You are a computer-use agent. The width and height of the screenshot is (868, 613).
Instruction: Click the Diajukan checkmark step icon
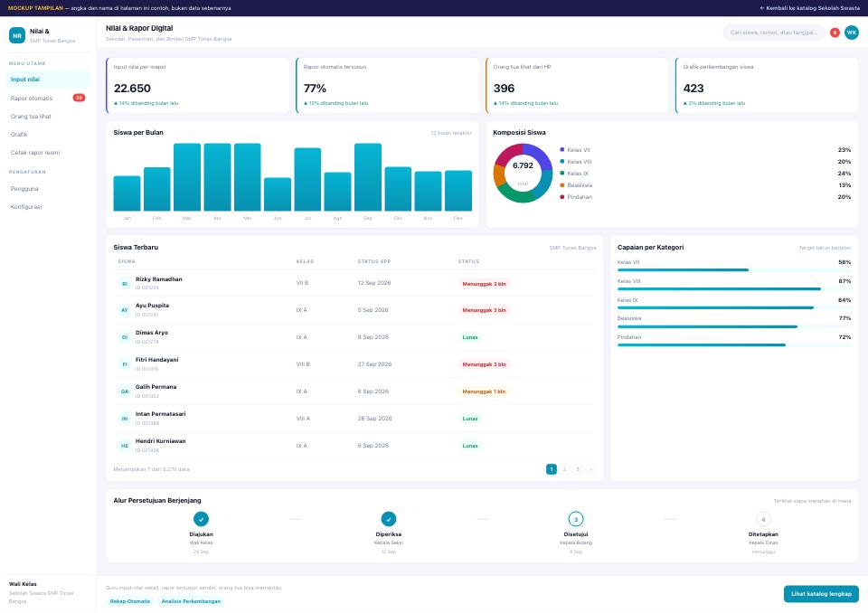click(201, 519)
